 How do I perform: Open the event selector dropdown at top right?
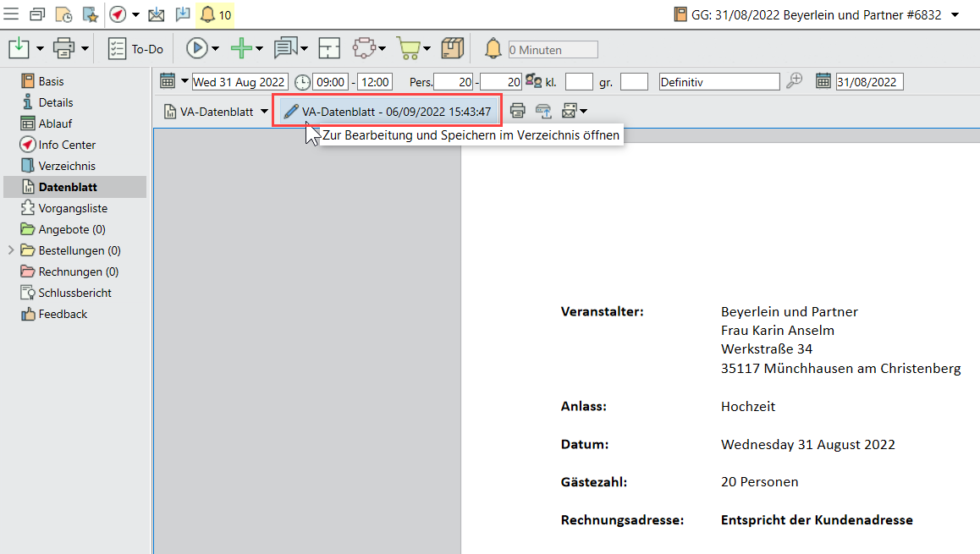955,14
